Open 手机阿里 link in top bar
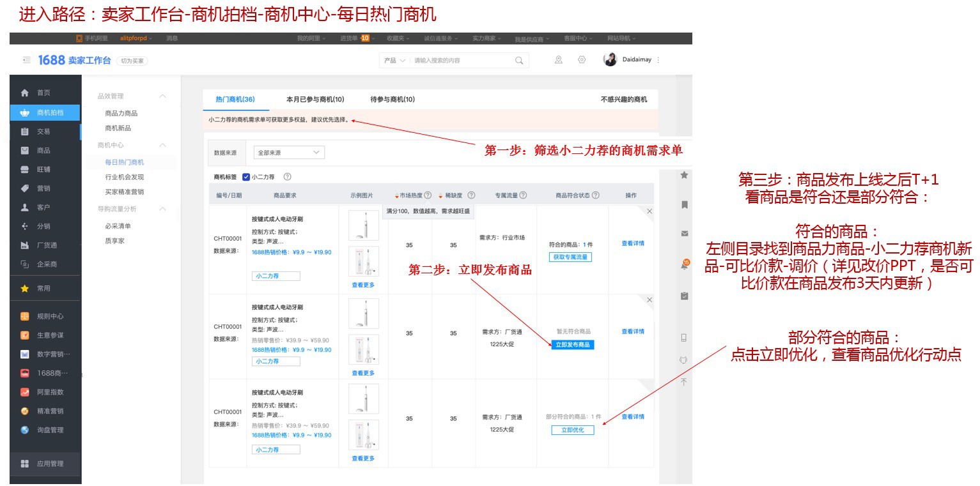Image resolution: width=980 pixels, height=486 pixels. (x=92, y=38)
